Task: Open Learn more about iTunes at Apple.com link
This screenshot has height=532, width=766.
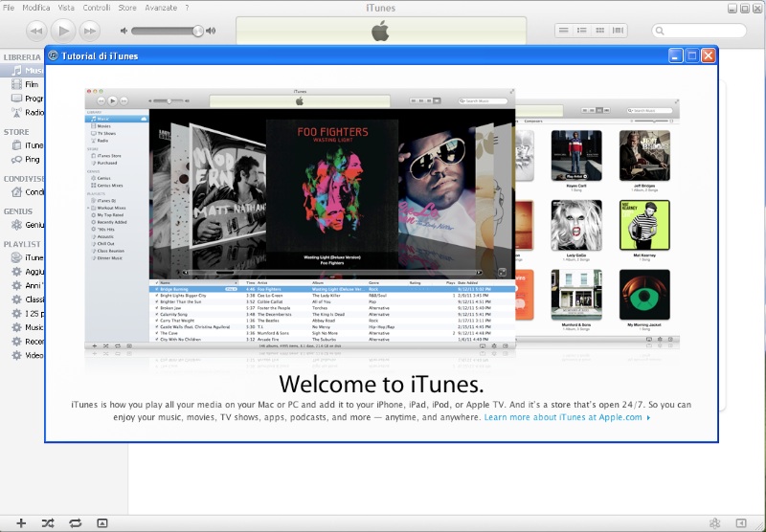Action: pos(566,418)
